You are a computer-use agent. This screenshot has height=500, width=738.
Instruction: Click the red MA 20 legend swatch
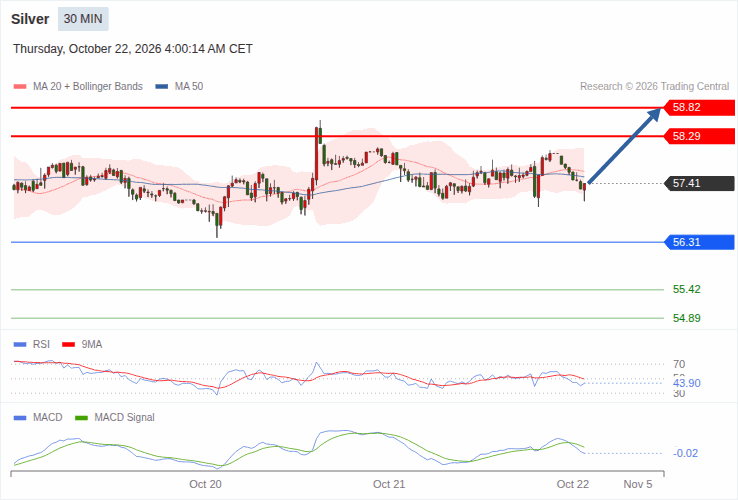click(20, 87)
